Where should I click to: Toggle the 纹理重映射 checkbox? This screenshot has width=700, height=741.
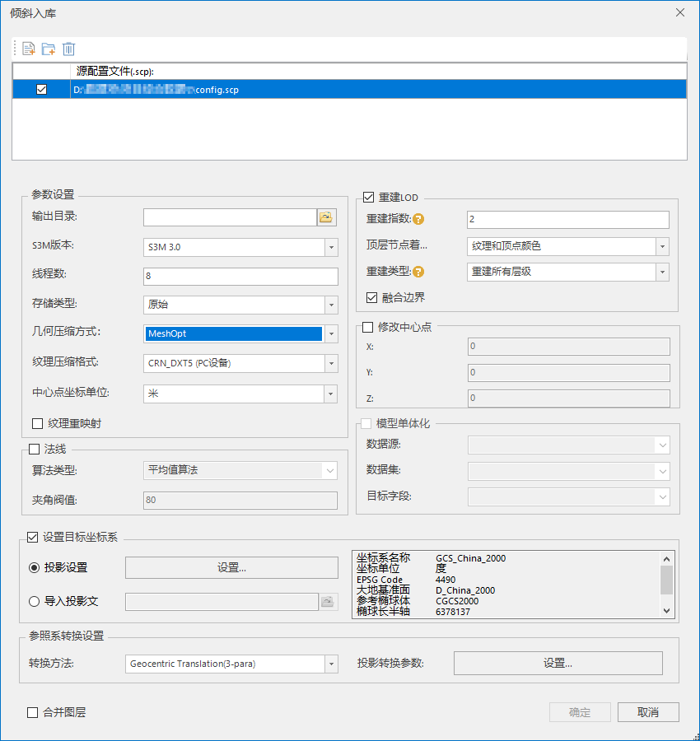point(37,423)
